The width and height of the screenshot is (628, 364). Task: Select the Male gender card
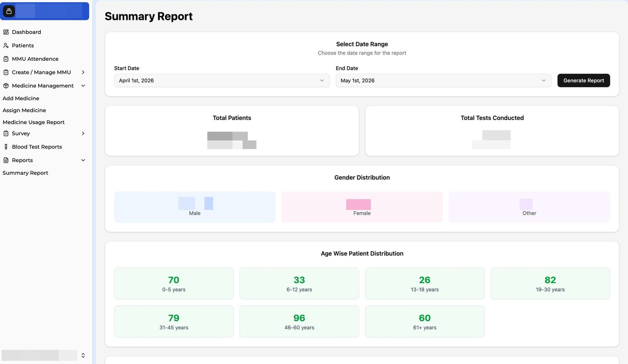tap(195, 207)
